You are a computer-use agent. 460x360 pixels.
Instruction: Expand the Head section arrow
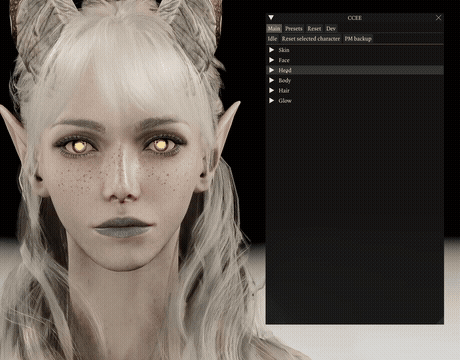pyautogui.click(x=272, y=70)
